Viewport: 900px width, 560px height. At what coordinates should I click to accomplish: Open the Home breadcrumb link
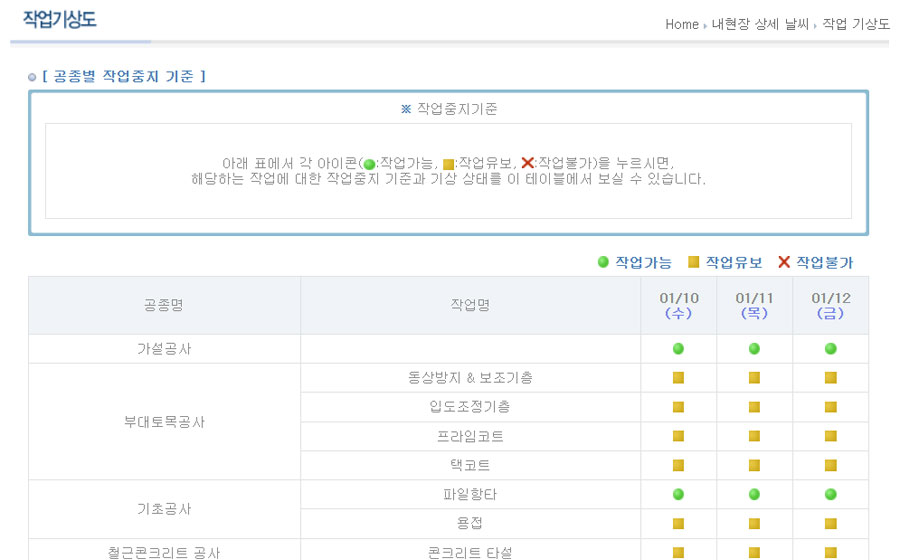(x=681, y=24)
